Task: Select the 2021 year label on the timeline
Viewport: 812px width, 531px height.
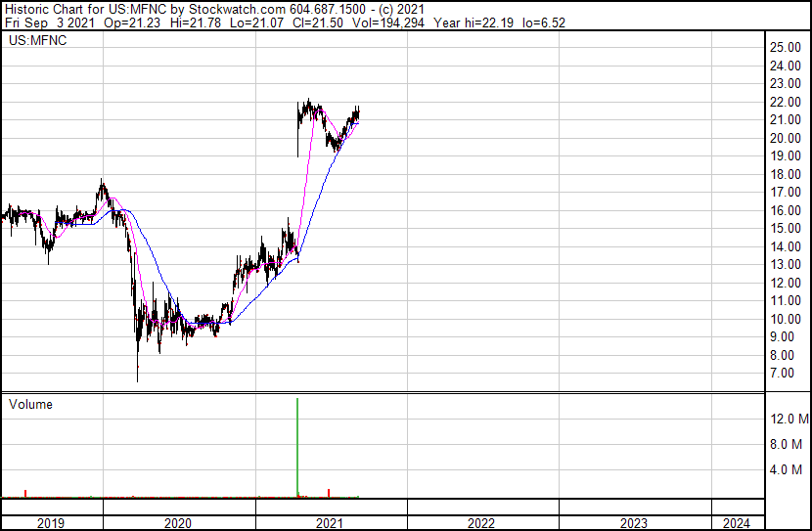Action: click(x=331, y=522)
